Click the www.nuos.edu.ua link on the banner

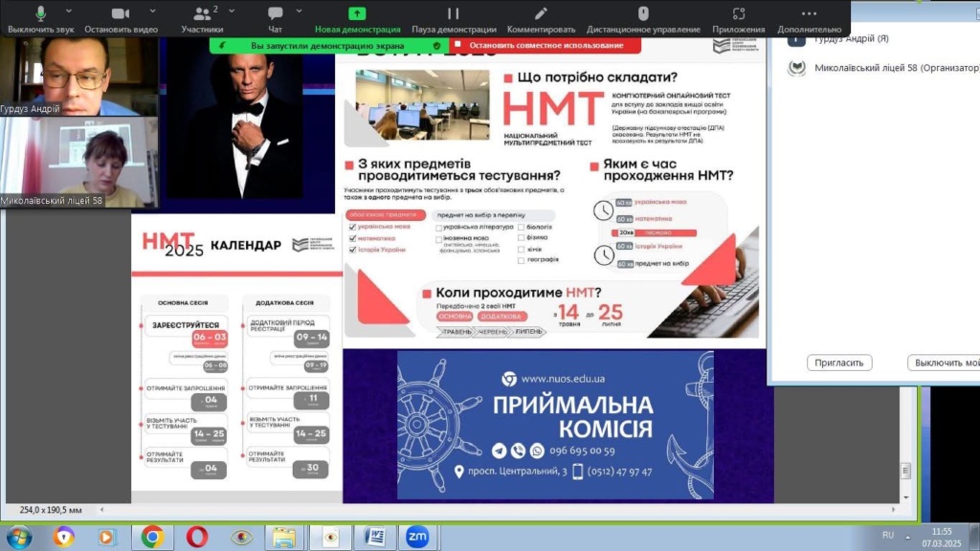(x=563, y=379)
